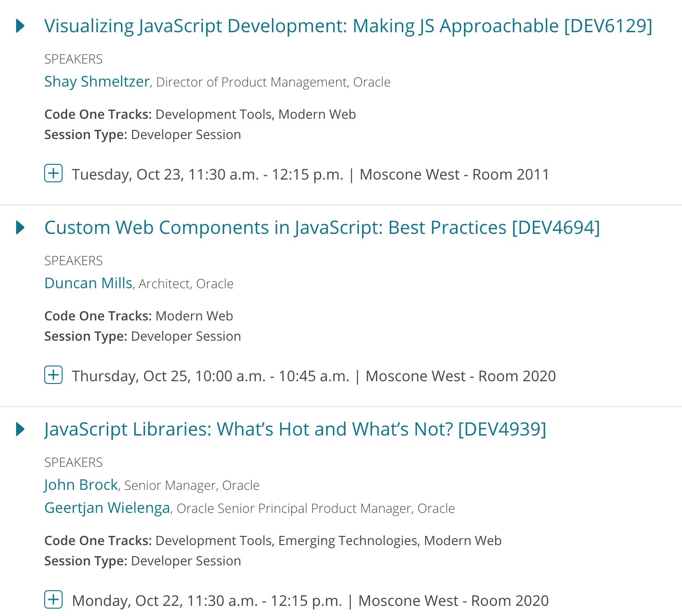Viewport: 682px width, 616px height.
Task: View speaker Duncan Mills' profile
Action: [x=88, y=283]
